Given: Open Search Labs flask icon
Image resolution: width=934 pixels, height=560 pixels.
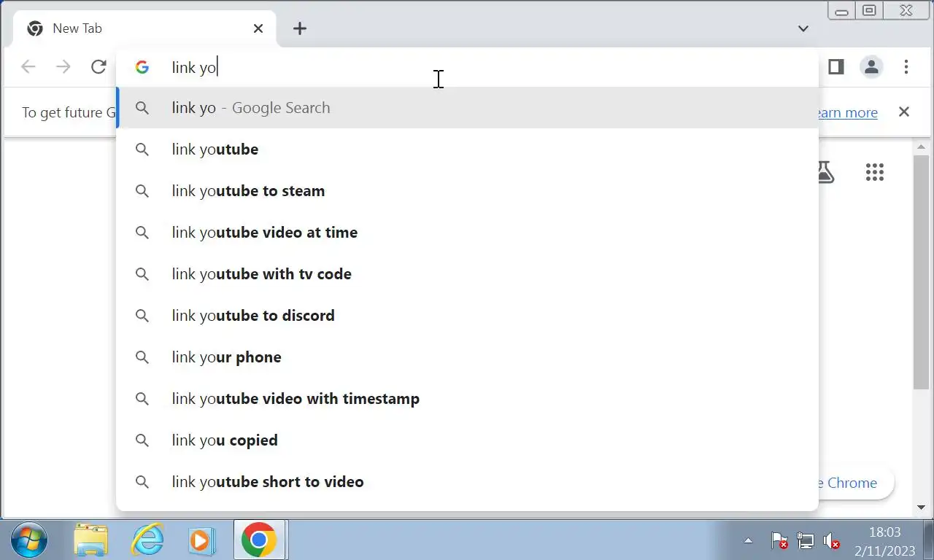Looking at the screenshot, I should pos(826,172).
